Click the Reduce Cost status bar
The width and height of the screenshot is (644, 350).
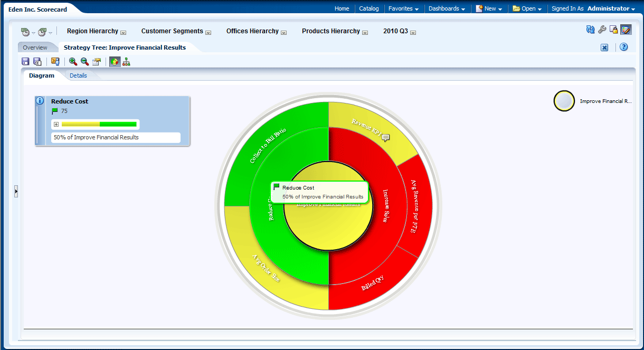[99, 124]
